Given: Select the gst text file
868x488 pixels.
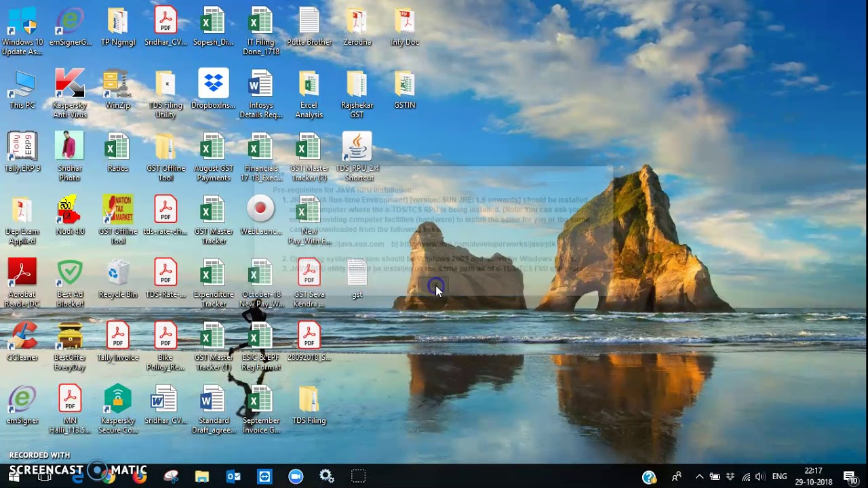Looking at the screenshot, I should coord(357,278).
